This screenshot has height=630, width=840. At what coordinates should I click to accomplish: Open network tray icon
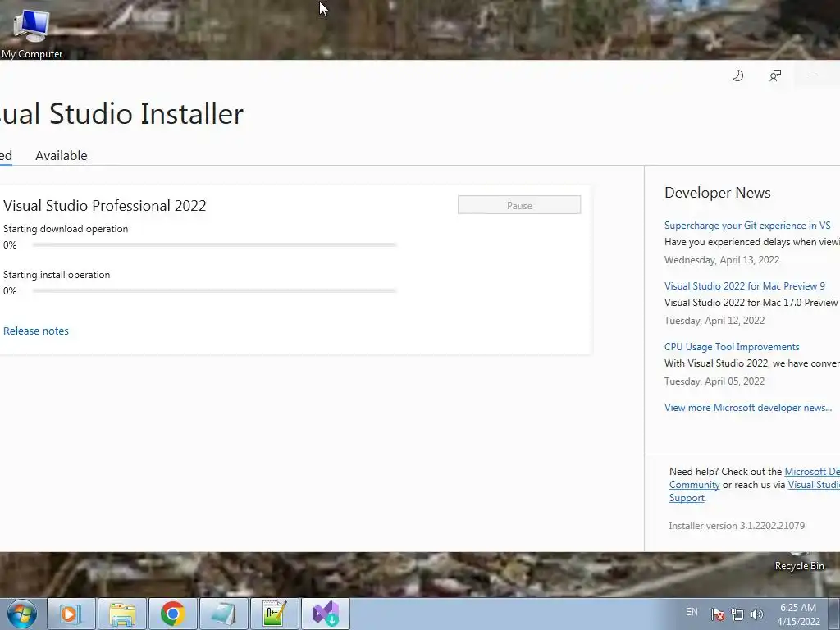coord(737,614)
